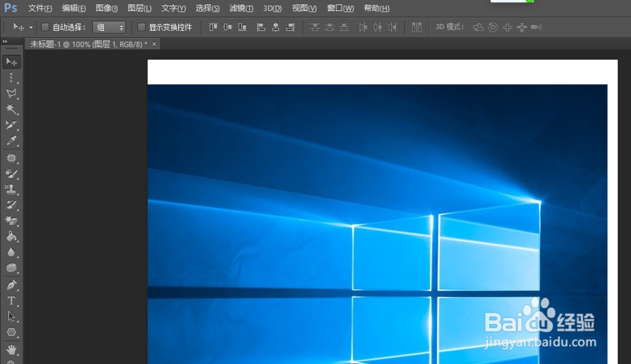This screenshot has height=364, width=631.
Task: Open the 文字(Y) menu
Action: click(x=174, y=8)
